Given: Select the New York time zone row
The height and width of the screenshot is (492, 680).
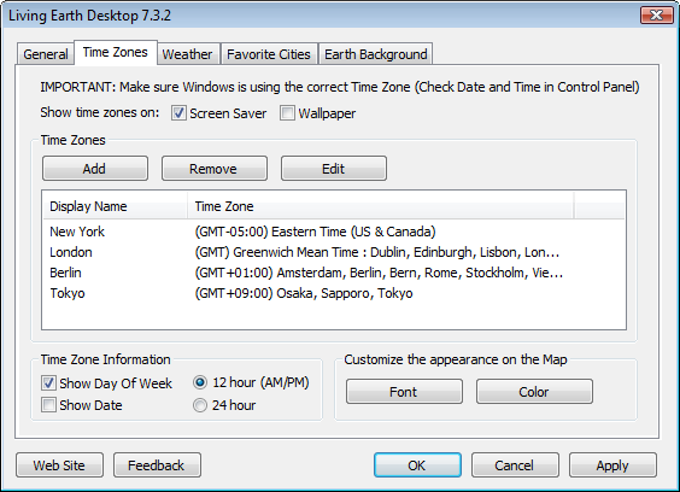Looking at the screenshot, I should [x=77, y=231].
